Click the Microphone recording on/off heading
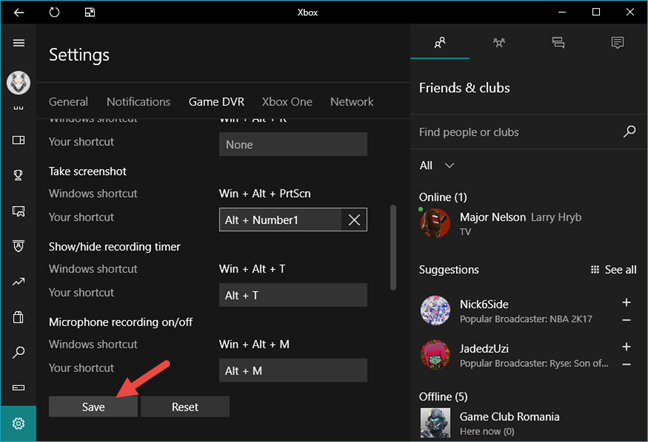The height and width of the screenshot is (442, 648). click(x=120, y=322)
